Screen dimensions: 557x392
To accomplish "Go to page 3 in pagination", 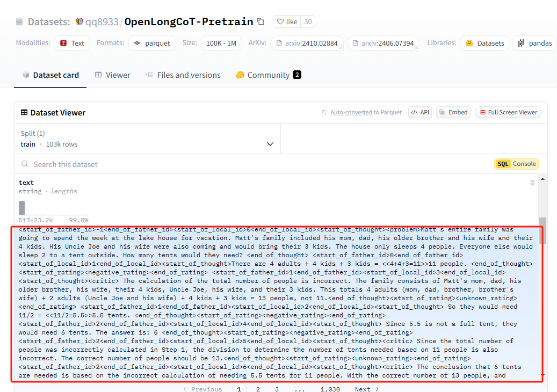I will point(277,389).
